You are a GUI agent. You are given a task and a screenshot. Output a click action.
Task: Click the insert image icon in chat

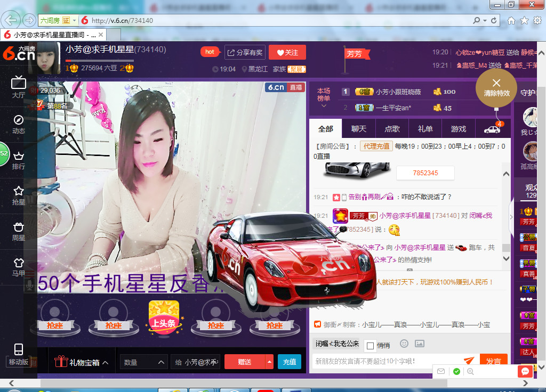point(420,344)
